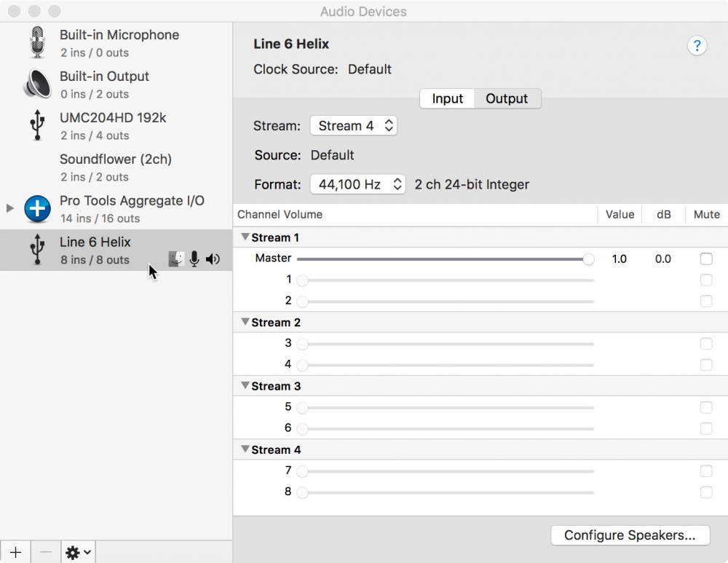Viewport: 728px width, 563px height.
Task: Click the Source Default value
Action: pos(332,155)
